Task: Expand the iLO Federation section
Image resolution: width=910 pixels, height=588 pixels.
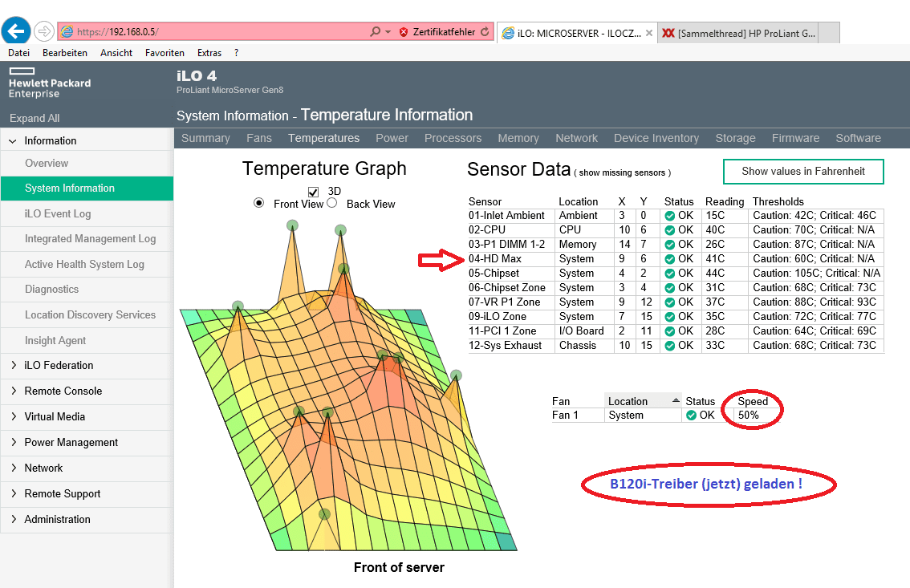Action: pos(14,365)
